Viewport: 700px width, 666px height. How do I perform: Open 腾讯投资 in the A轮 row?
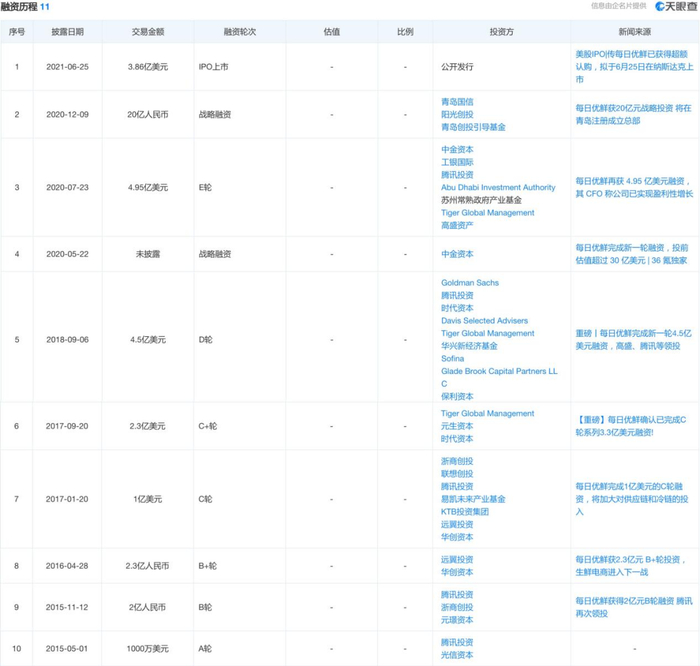pos(457,642)
